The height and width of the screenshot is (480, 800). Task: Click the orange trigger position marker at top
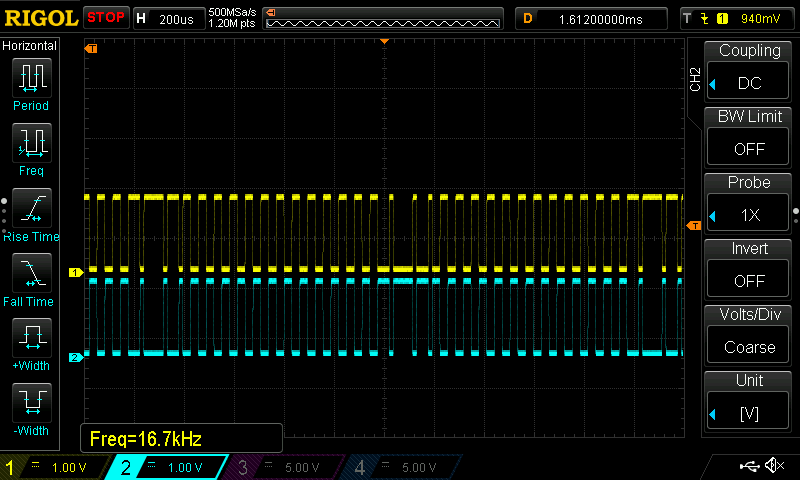point(384,41)
